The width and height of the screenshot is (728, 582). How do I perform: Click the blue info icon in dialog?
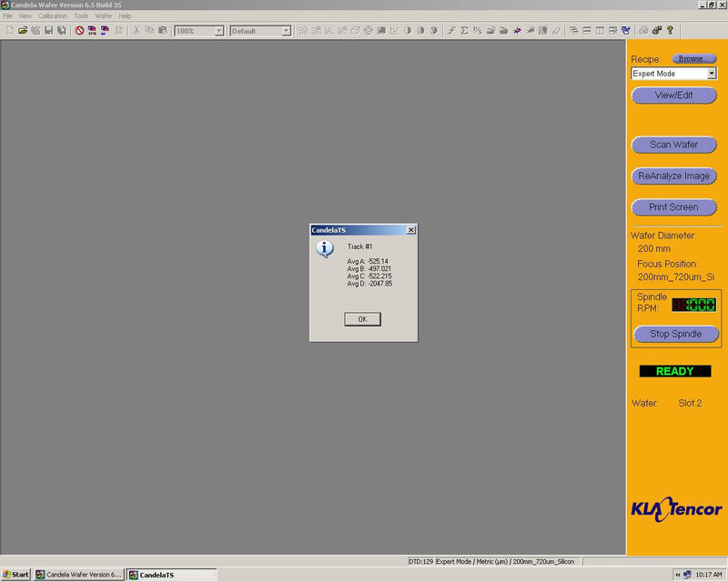point(325,249)
